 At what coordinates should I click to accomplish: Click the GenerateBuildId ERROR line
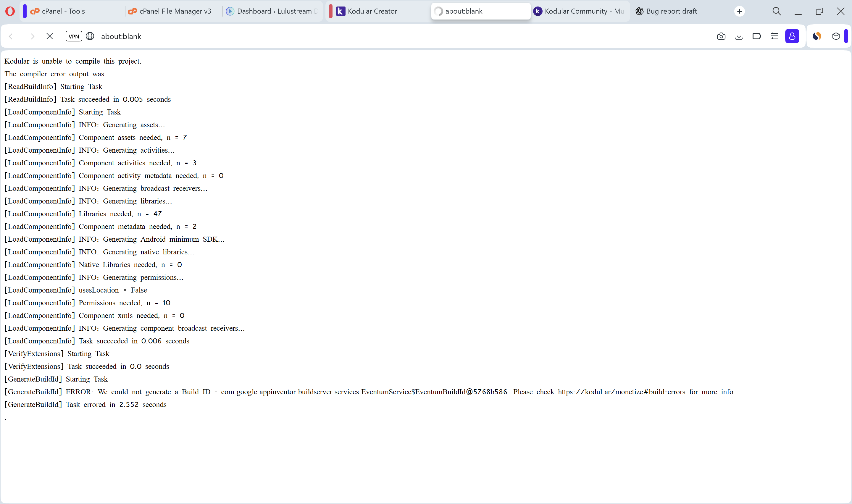click(369, 392)
